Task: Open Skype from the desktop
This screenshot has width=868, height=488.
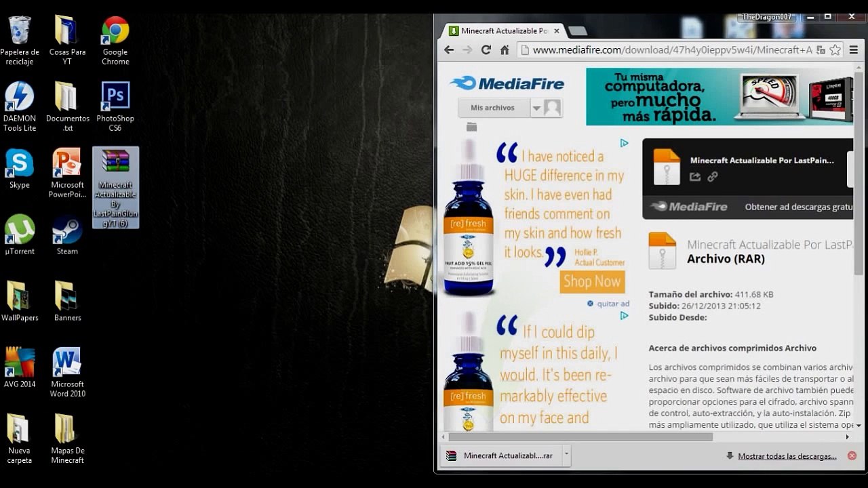Action: 20,169
